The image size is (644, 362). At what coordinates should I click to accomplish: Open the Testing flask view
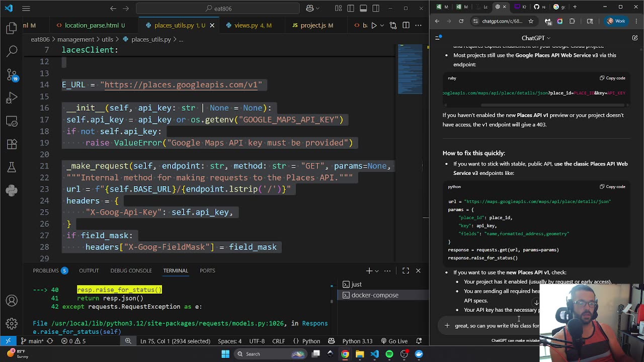(12, 167)
